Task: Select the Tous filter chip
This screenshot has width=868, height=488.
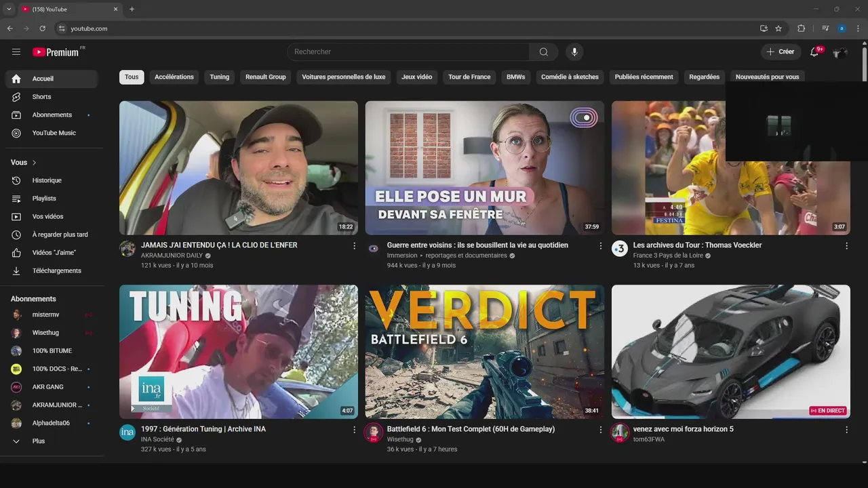Action: point(132,77)
